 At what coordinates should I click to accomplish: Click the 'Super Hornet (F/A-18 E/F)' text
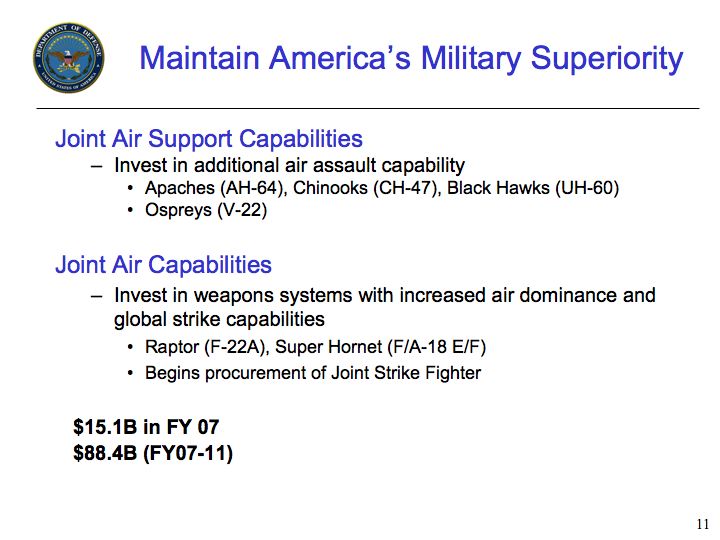tap(380, 347)
